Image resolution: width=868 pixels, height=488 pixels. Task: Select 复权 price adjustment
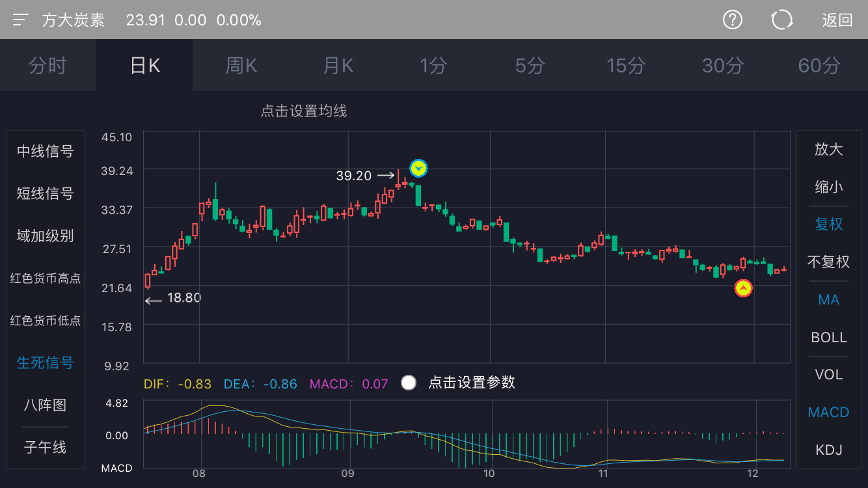point(829,224)
